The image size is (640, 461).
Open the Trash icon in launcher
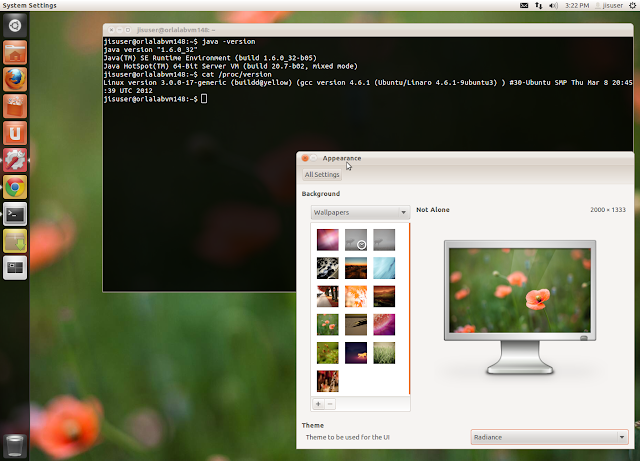pos(15,445)
